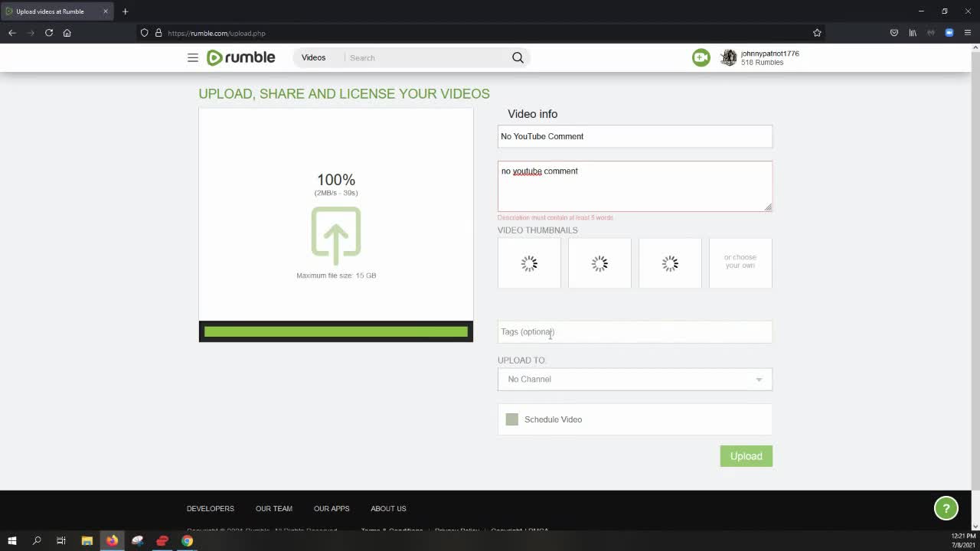This screenshot has height=551, width=980.
Task: Click the 'or choose your own' thumbnail box
Action: 740,263
